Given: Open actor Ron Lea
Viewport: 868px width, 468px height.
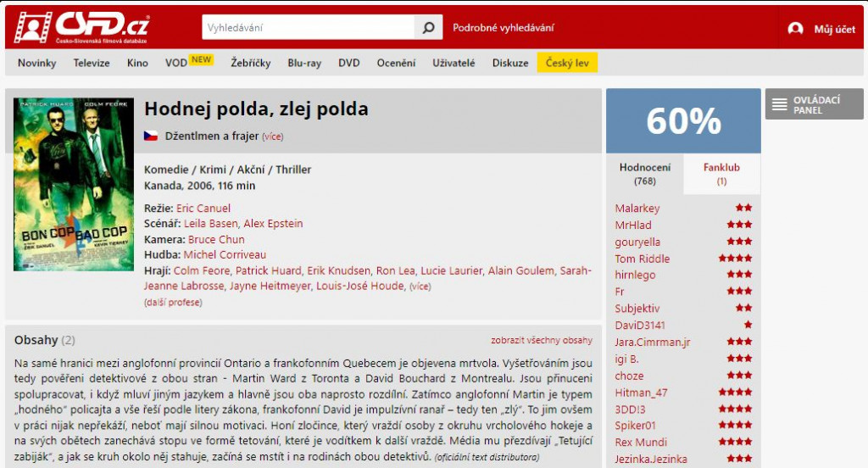Looking at the screenshot, I should (395, 270).
